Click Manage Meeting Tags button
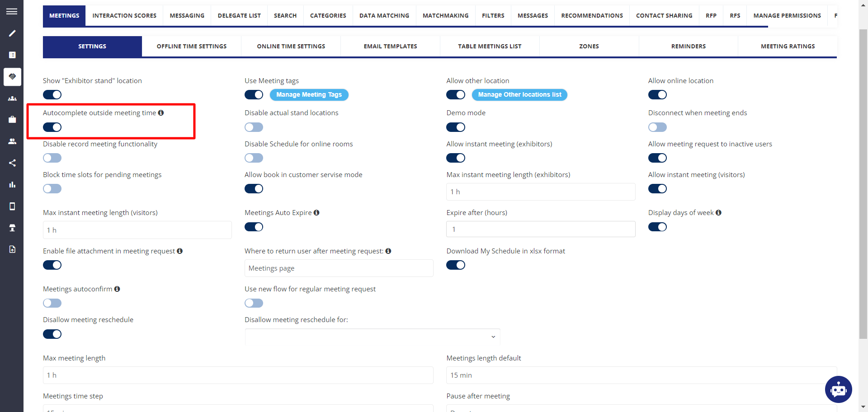This screenshot has height=412, width=868. [x=309, y=95]
